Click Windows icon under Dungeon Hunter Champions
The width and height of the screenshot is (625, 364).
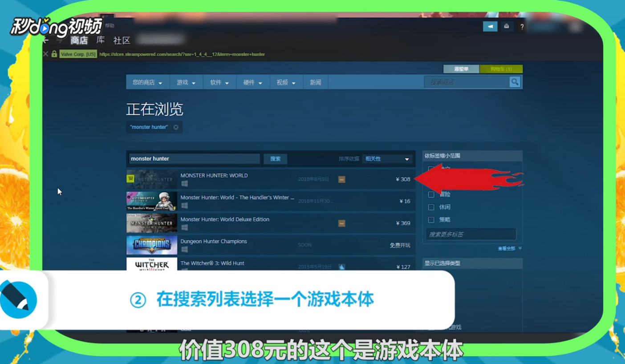(184, 250)
